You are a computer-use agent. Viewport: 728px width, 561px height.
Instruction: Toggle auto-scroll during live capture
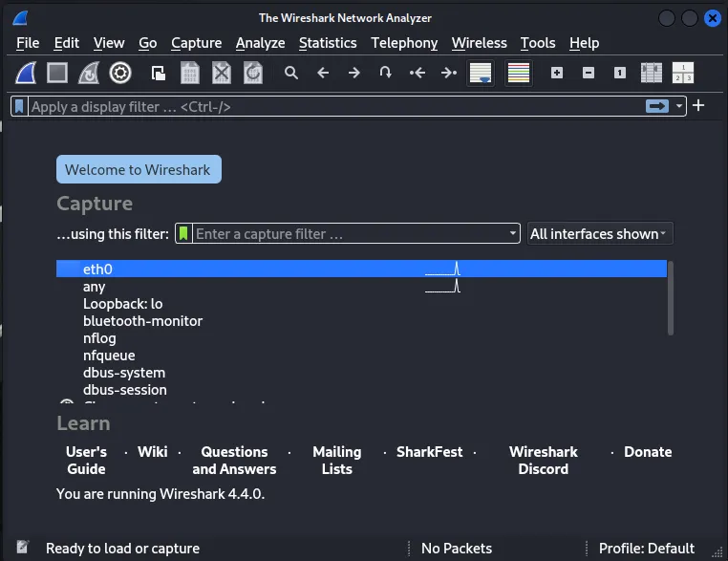pyautogui.click(x=481, y=73)
